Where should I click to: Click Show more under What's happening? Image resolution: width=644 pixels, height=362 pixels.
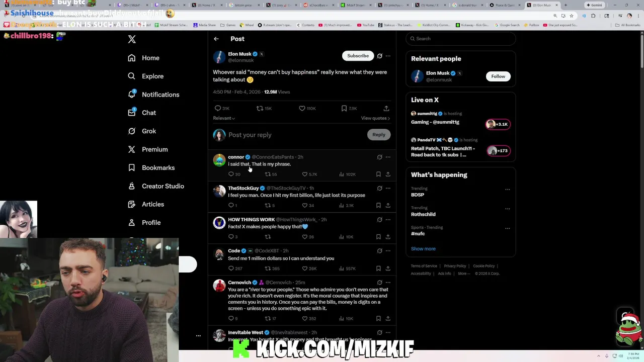pos(423,249)
